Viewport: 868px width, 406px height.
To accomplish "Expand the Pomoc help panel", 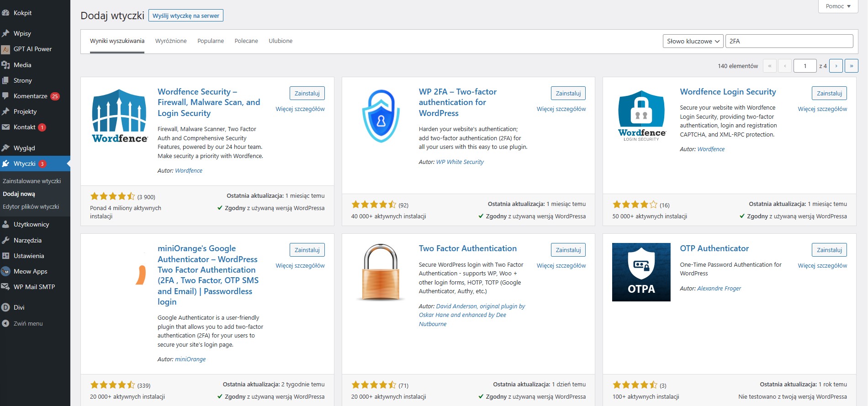I will click(838, 6).
